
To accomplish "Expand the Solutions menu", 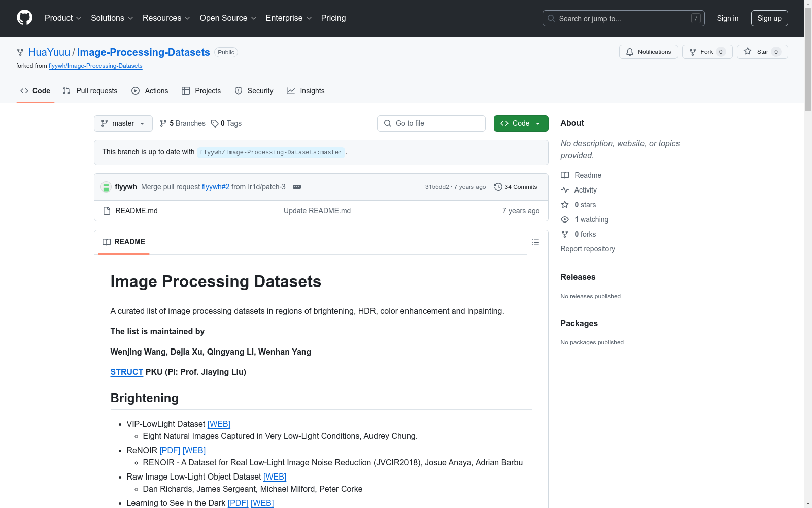I will click(x=112, y=18).
